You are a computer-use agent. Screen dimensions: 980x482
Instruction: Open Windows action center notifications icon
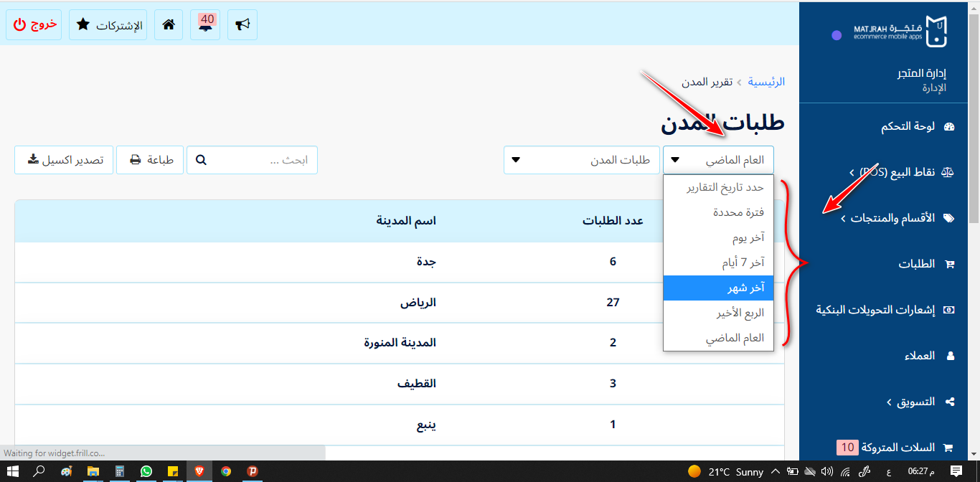tap(956, 471)
